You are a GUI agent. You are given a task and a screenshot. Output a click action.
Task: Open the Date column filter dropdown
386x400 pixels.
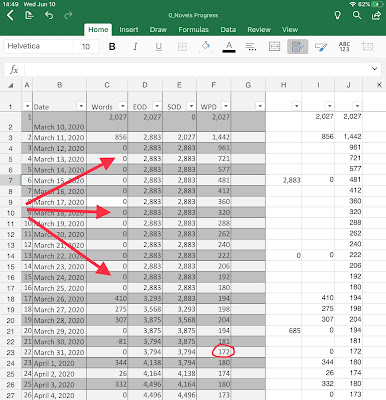click(81, 106)
